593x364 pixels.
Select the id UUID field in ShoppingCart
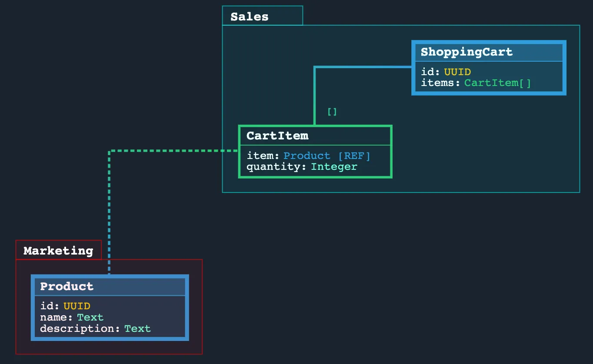pos(444,72)
